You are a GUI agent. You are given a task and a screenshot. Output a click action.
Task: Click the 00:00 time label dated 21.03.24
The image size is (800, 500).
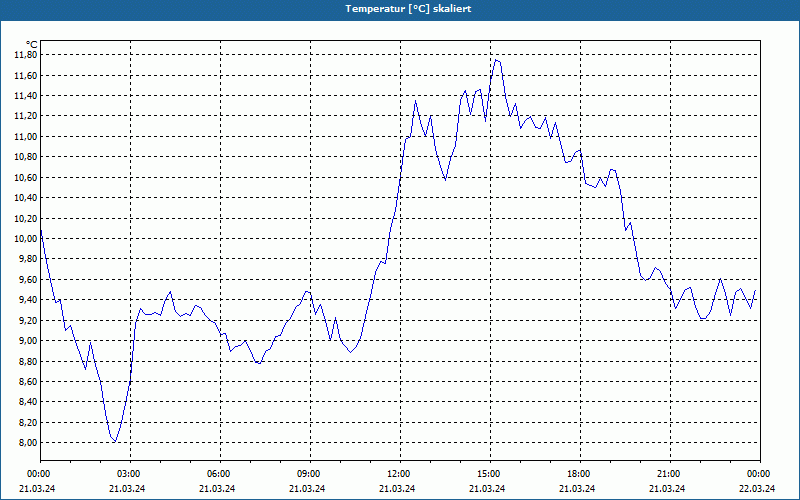(38, 474)
